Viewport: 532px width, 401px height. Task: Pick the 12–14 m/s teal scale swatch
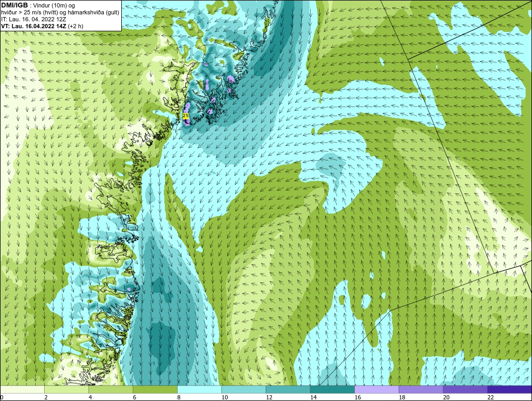288,389
